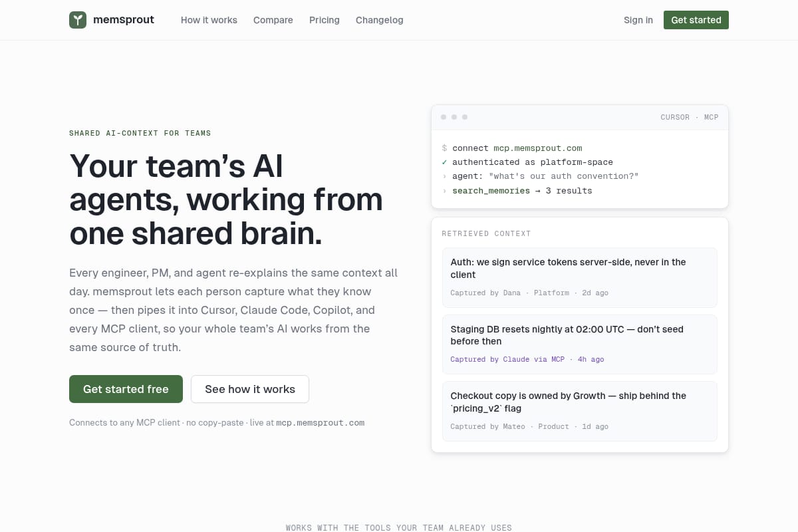Click the See how it works button

(250, 389)
